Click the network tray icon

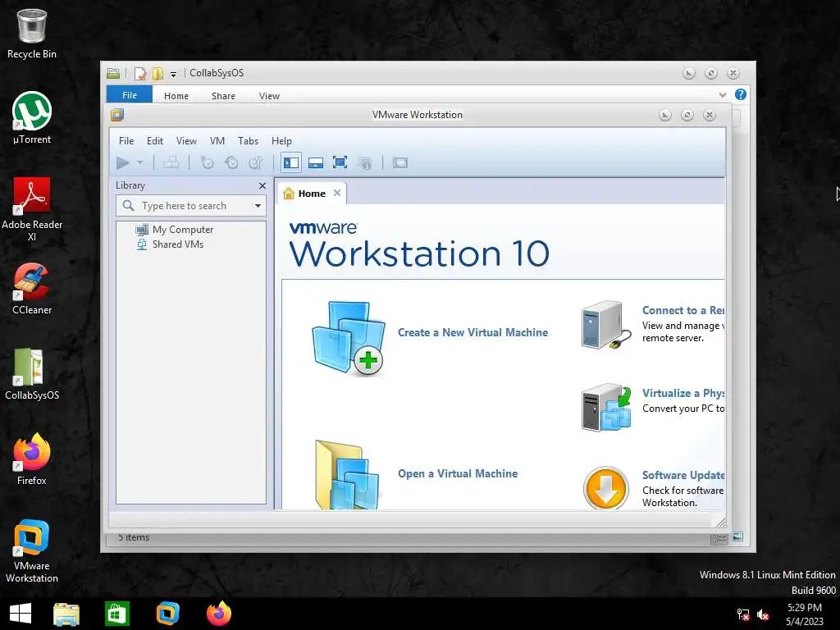click(x=743, y=614)
